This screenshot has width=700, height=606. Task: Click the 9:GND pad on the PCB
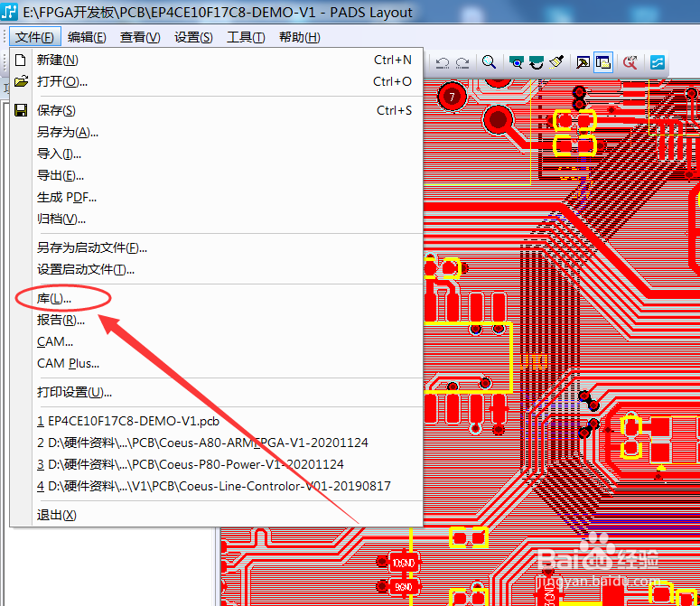(x=404, y=587)
